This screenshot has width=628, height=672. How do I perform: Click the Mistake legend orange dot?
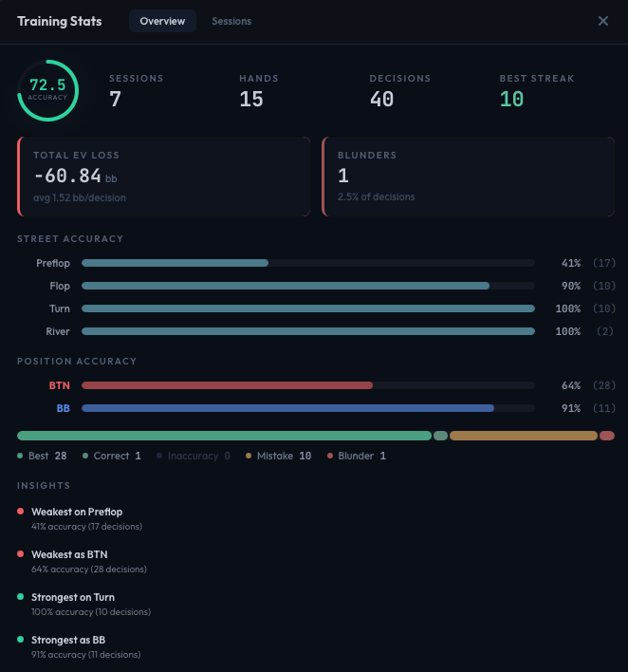click(249, 457)
